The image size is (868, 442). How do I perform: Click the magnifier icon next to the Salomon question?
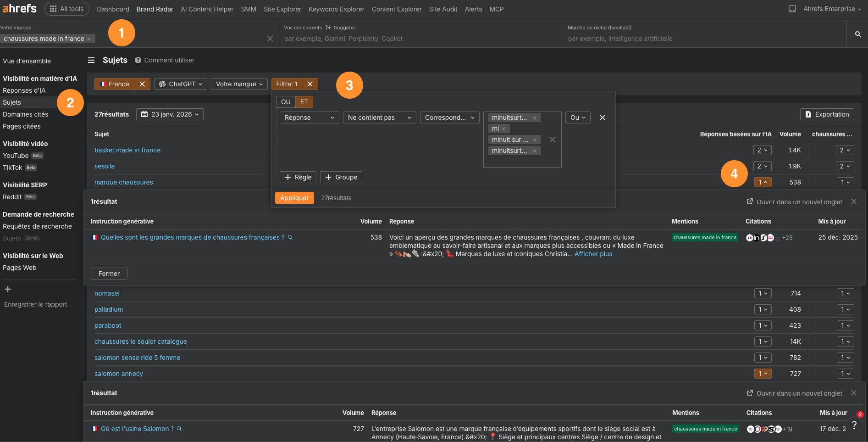179,428
